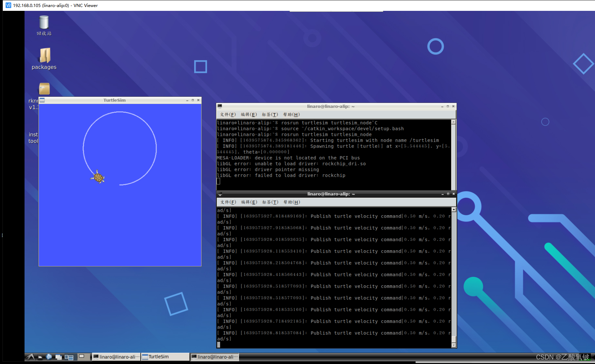
Task: Open 标签(T) menu in upper terminal
Action: [x=270, y=114]
